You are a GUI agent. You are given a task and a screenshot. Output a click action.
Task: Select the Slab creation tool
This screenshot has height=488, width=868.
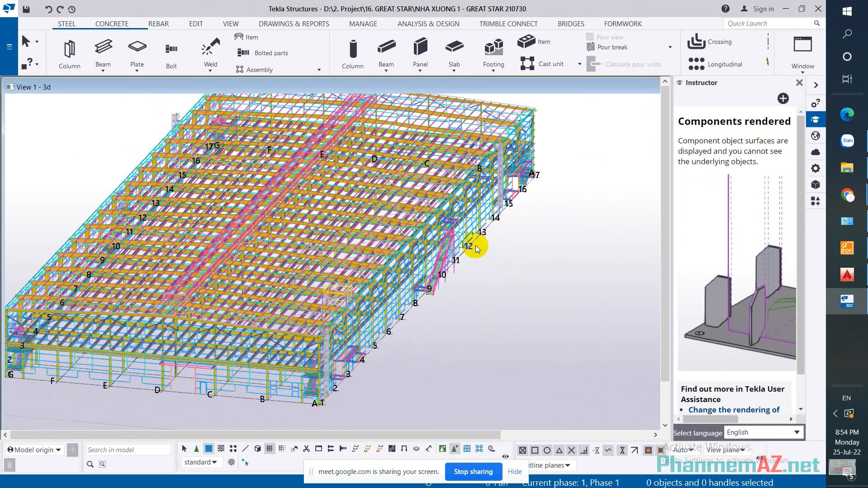(x=454, y=52)
